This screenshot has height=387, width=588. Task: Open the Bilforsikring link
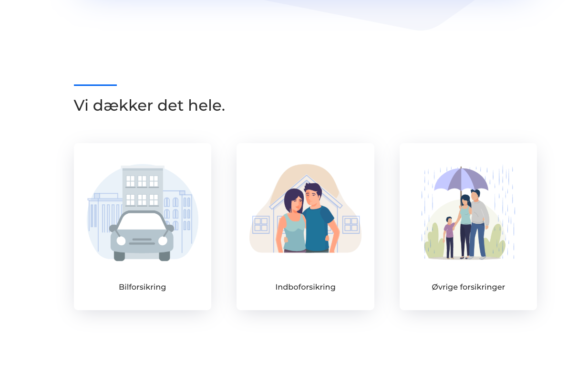click(143, 287)
